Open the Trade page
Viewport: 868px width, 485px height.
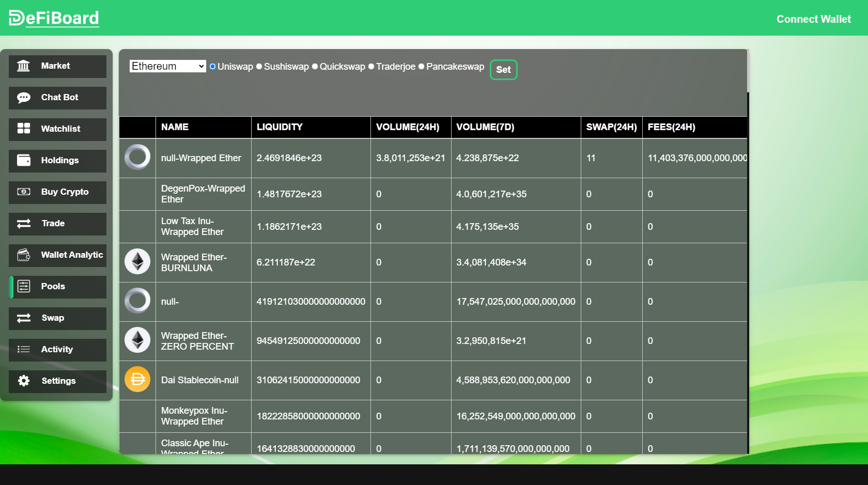pyautogui.click(x=57, y=224)
